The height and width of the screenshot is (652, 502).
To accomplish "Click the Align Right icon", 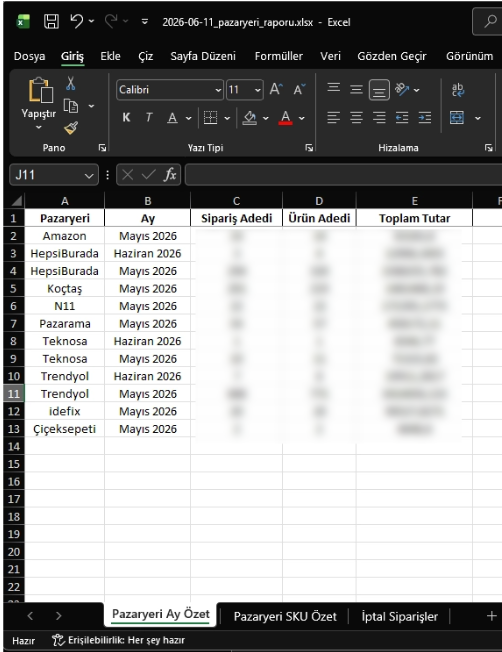I will click(379, 118).
